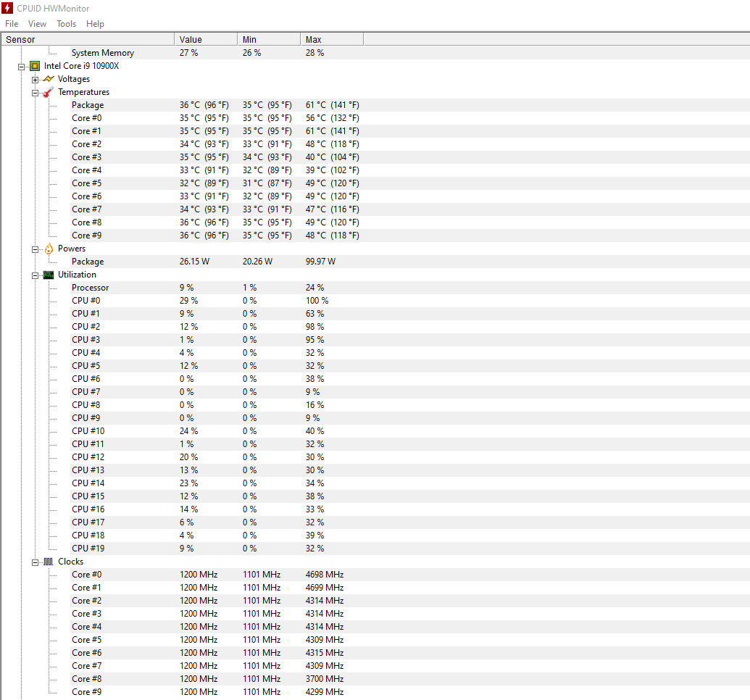750x700 pixels.
Task: Click the Voltages label
Action: pyautogui.click(x=74, y=79)
